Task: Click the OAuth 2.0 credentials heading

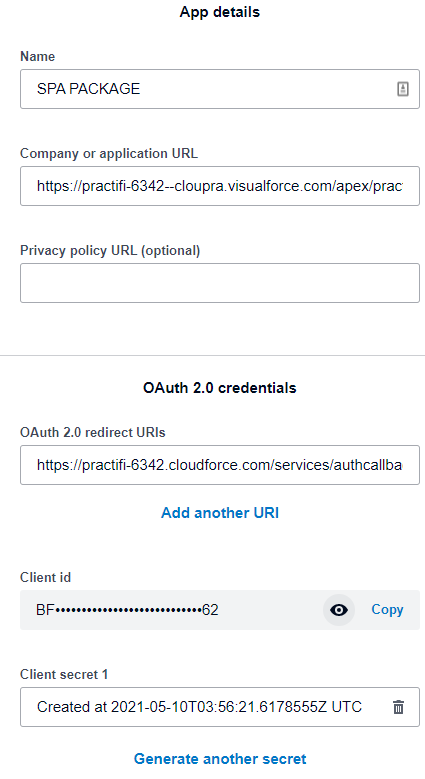Action: click(220, 388)
